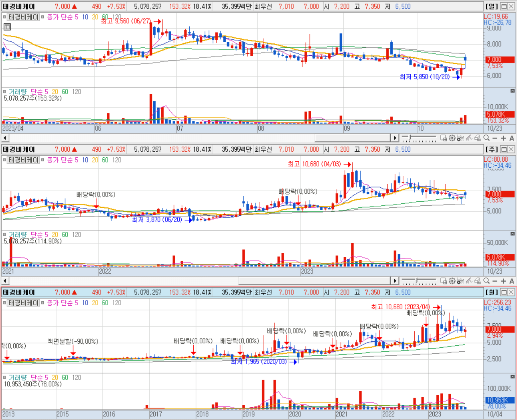Click the 태경비케이 legend button in monthly chart
The width and height of the screenshot is (517, 420).
pos(24,303)
